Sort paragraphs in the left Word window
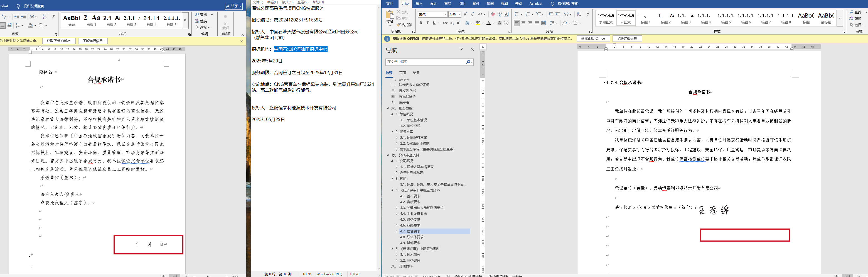Screen dimensions: 868x277 tap(45, 16)
